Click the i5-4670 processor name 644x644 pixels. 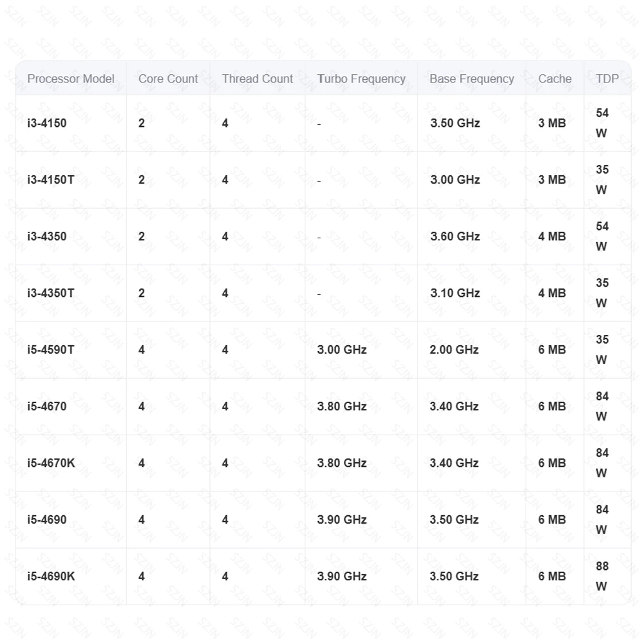[47, 406]
